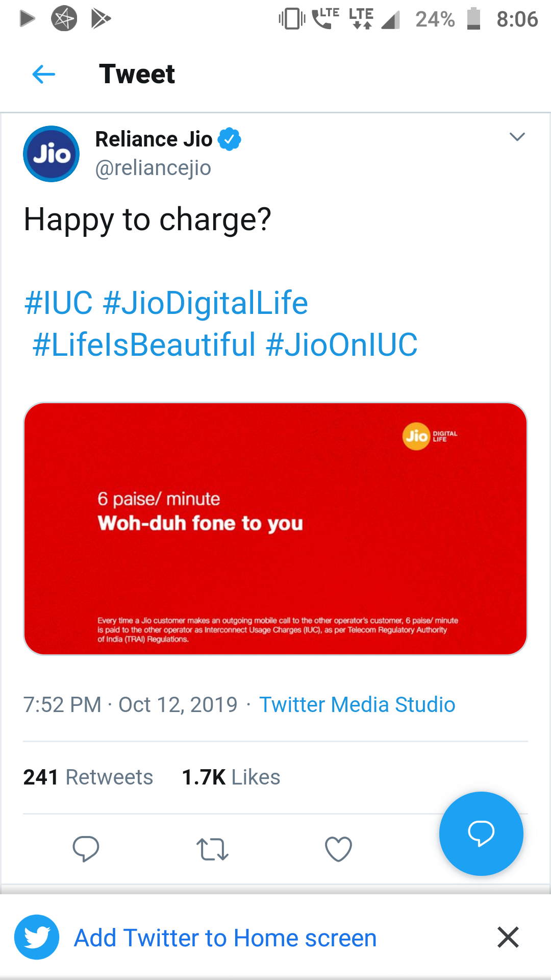Tap the reply speech bubble icon
The height and width of the screenshot is (980, 551).
[x=86, y=849]
